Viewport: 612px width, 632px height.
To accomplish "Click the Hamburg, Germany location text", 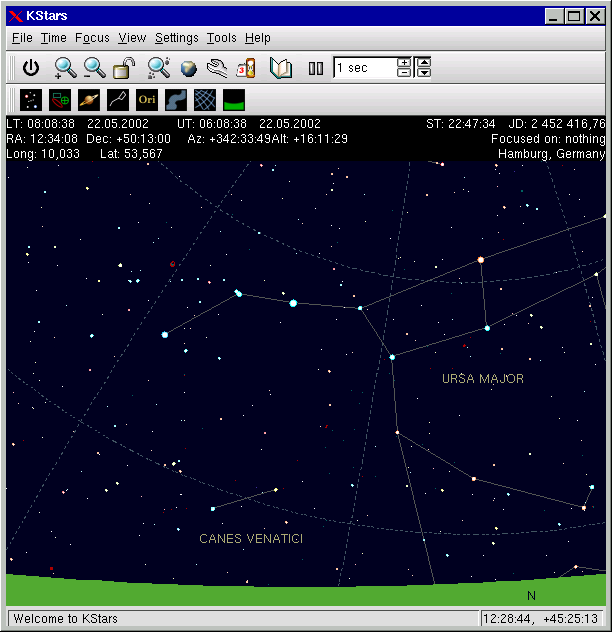I will tap(552, 154).
